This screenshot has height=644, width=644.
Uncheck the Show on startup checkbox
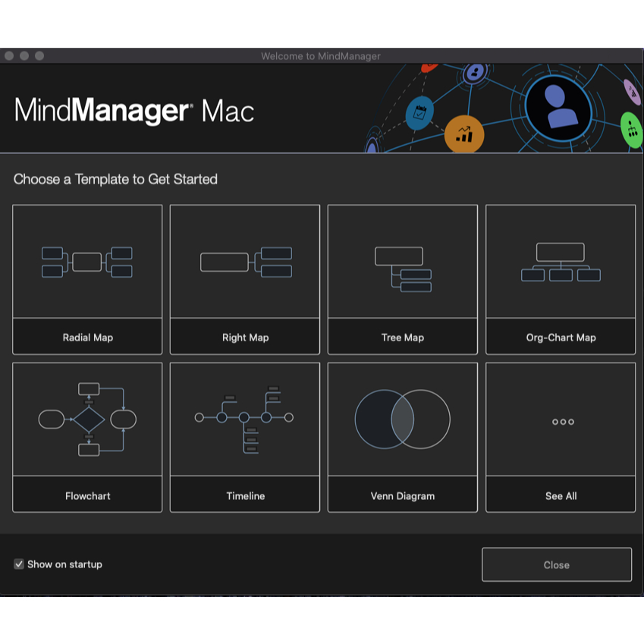[x=19, y=564]
